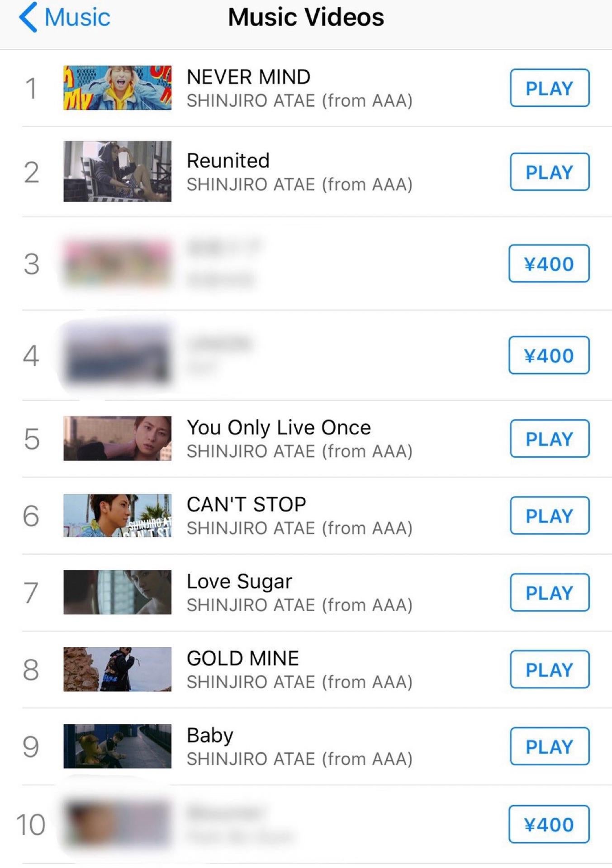Open the Reunited video thumbnail
Image resolution: width=612 pixels, height=868 pixels.
coord(117,171)
